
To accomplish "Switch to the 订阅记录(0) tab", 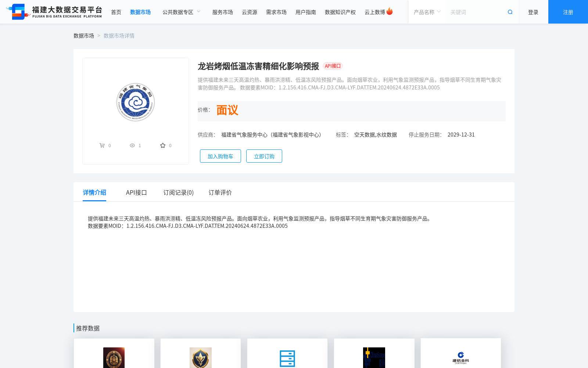I will click(x=179, y=192).
